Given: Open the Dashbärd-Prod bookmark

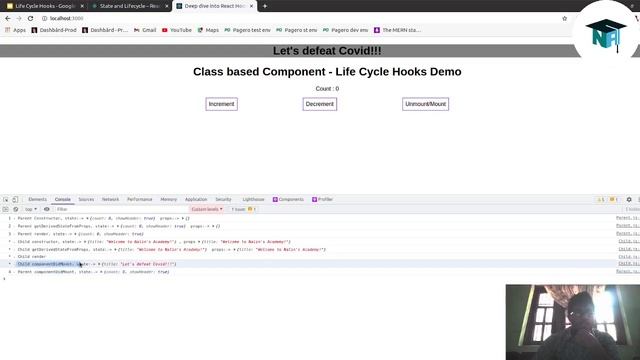Looking at the screenshot, I should 54,30.
